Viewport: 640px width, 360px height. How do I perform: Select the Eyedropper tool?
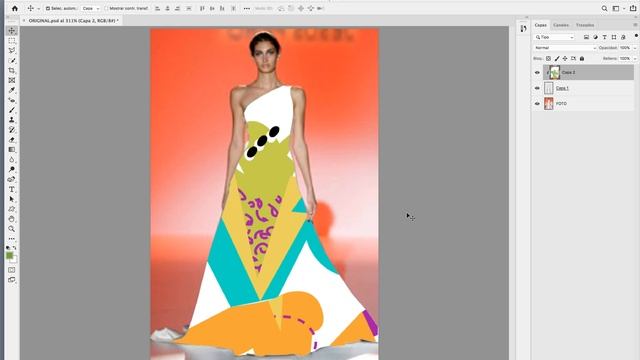[x=12, y=90]
